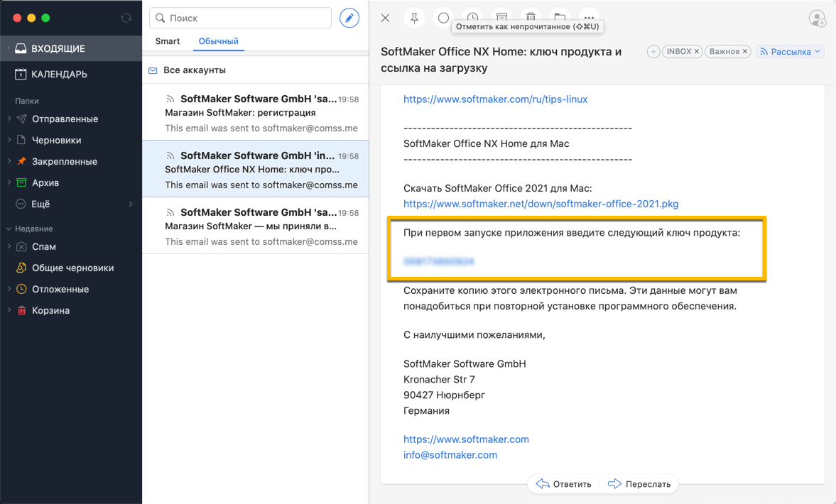Open the https://www.softmaker.com link

466,439
